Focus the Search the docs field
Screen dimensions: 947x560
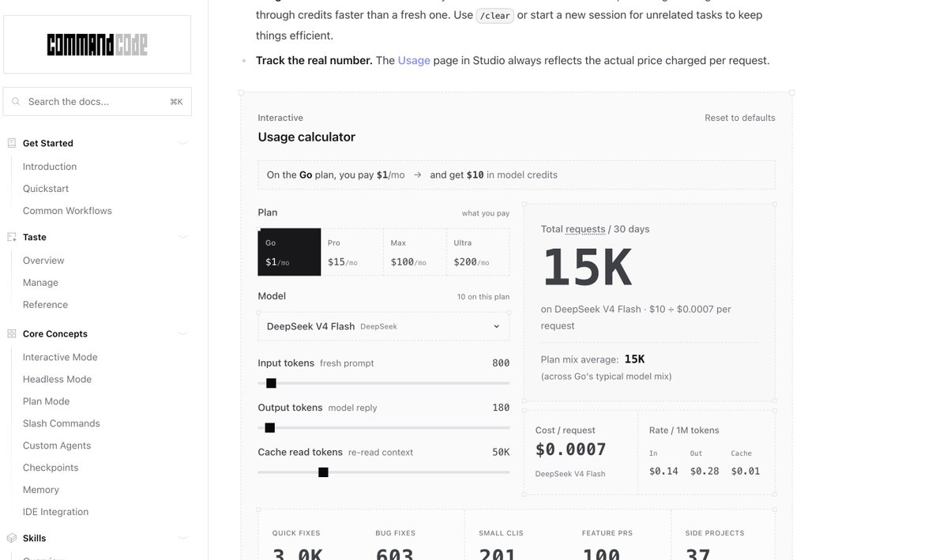(x=97, y=101)
